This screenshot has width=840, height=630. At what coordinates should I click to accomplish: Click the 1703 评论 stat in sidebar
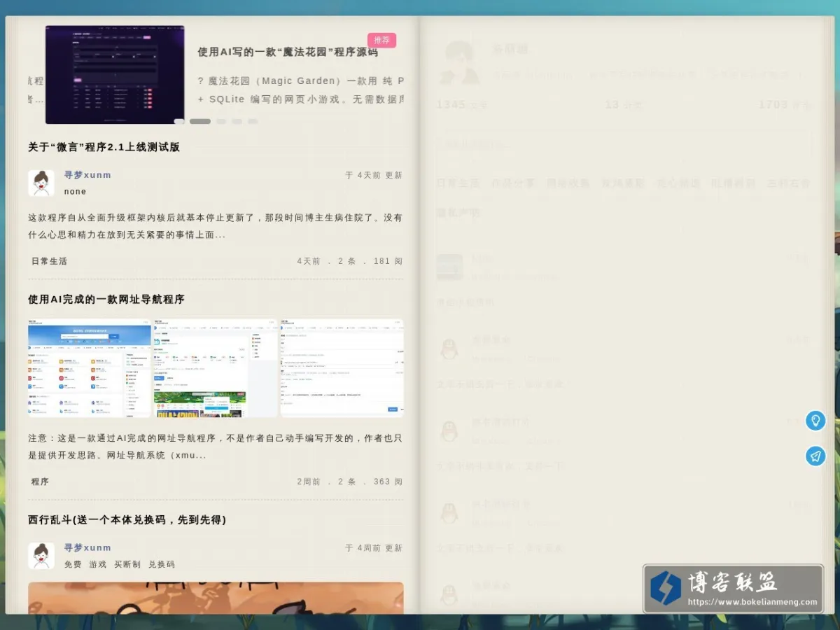(785, 105)
